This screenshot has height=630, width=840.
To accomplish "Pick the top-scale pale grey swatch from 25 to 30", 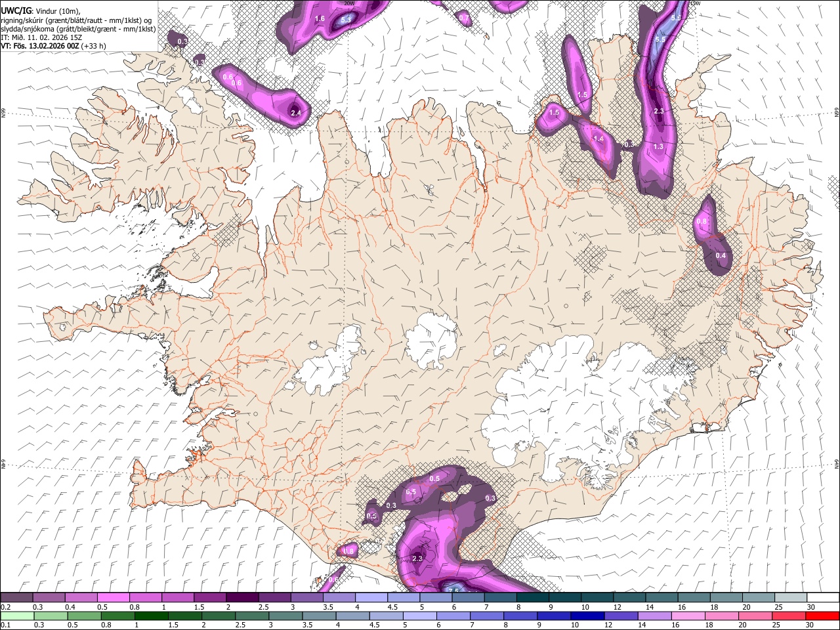I will click(x=791, y=598).
